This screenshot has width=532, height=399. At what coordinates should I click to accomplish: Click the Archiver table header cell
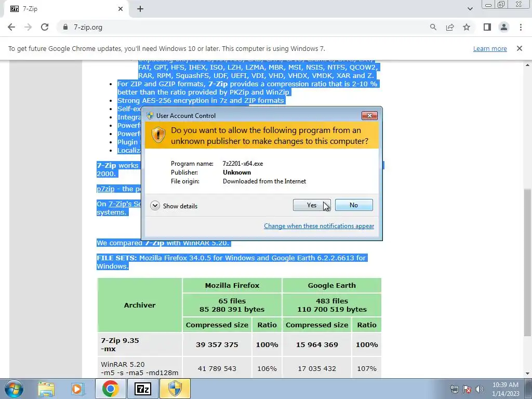(140, 305)
